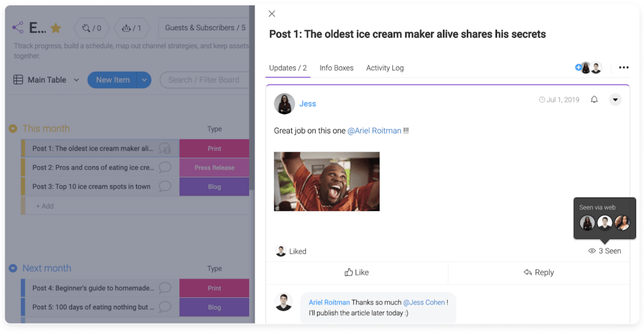Viewport: 644px width, 334px height.
Task: Open the automations robot counter
Action: [x=132, y=28]
